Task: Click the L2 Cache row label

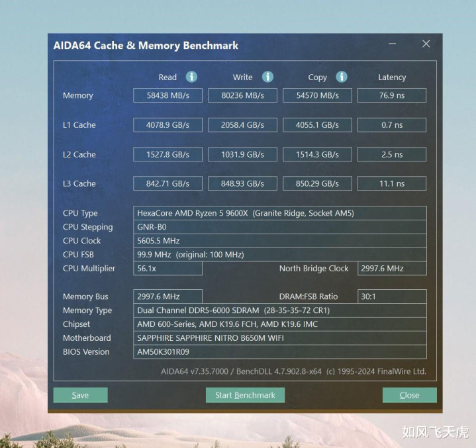Action: tap(79, 154)
